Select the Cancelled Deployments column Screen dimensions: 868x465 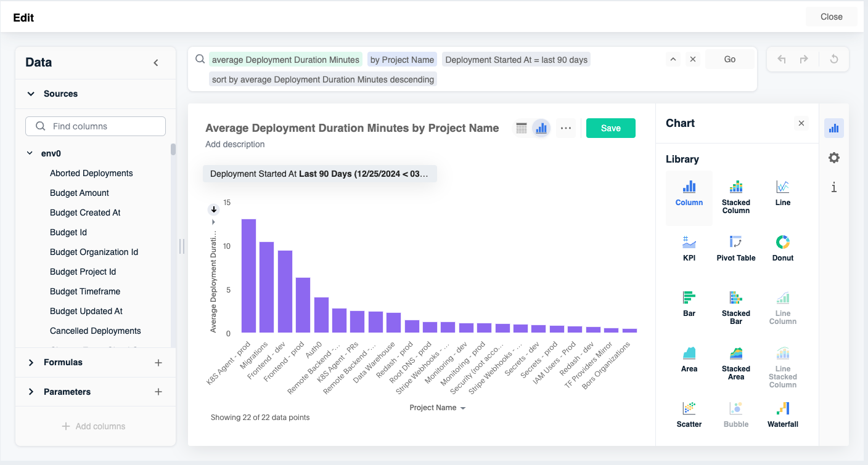click(96, 331)
